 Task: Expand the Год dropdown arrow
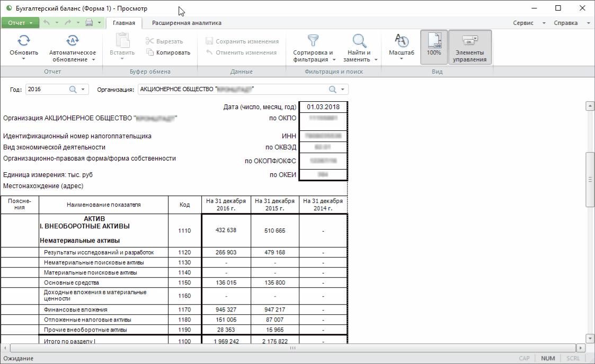[x=83, y=90]
